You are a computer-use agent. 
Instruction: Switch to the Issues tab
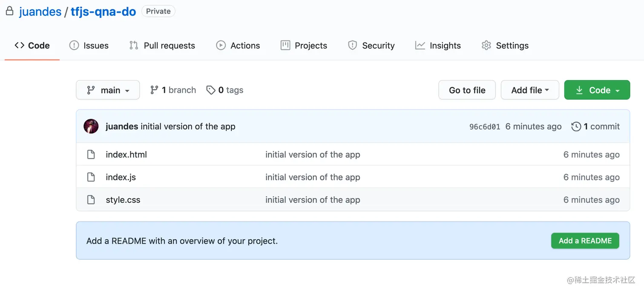click(x=89, y=45)
